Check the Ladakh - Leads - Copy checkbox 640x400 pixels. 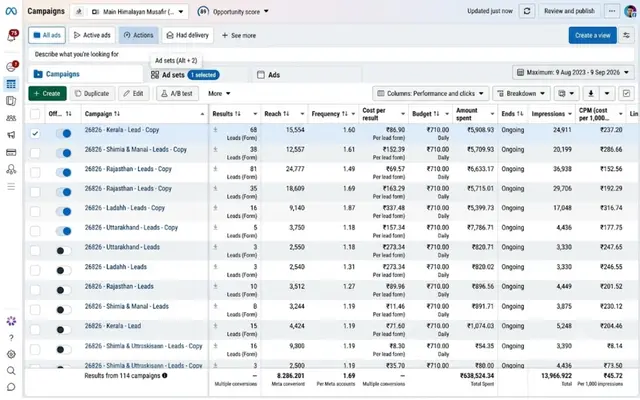(x=35, y=211)
